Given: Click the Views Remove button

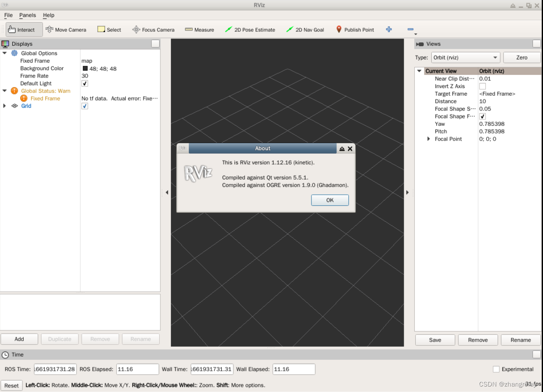Looking at the screenshot, I should (x=478, y=340).
